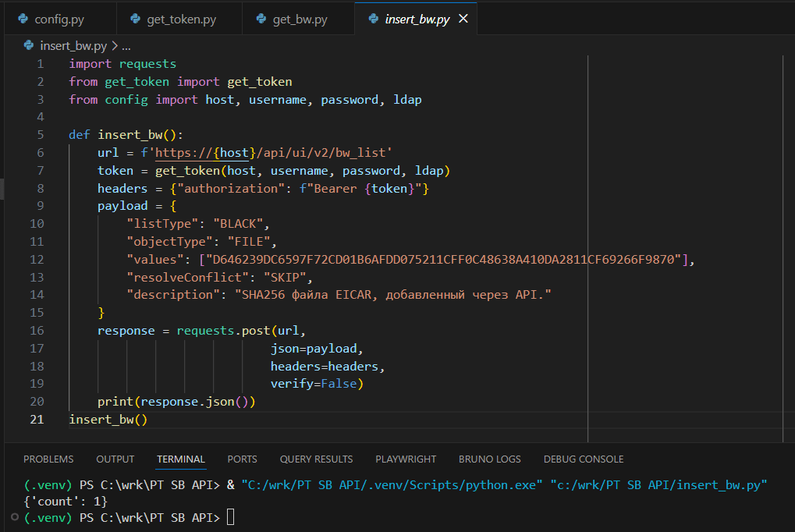
Task: Open the PORTS panel tab
Action: (242, 459)
